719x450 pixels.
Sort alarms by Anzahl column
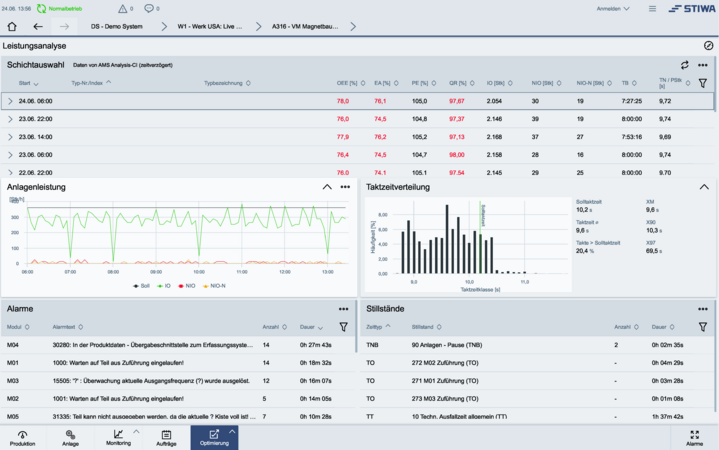click(275, 327)
